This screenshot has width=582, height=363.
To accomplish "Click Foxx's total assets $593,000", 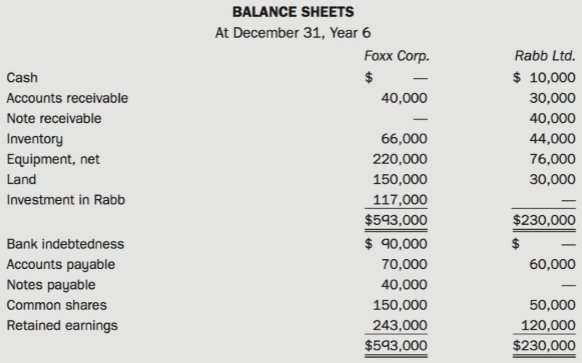I will 396,220.
